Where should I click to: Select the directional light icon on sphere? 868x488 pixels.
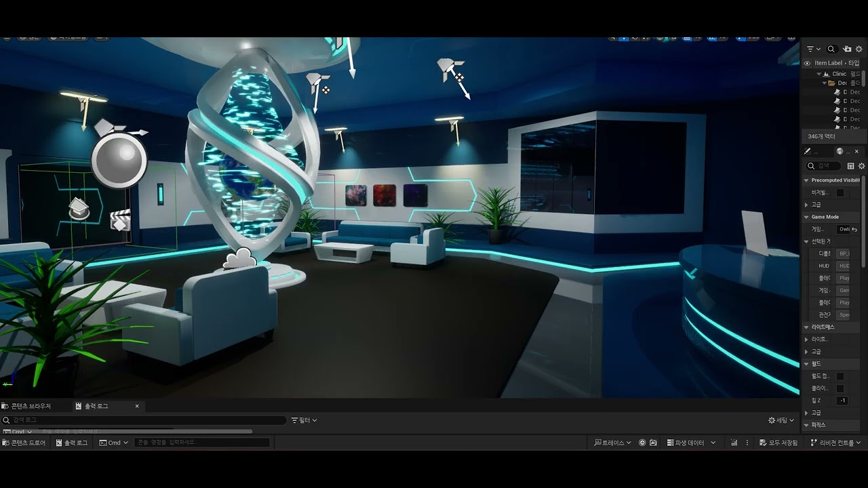click(x=104, y=127)
